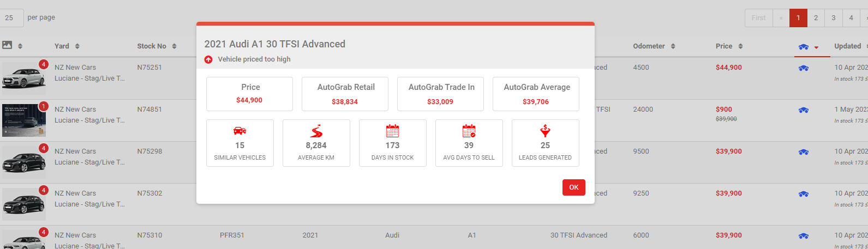Image resolution: width=868 pixels, height=249 pixels.
Task: Open the per page count field showing 25
Action: [11, 17]
